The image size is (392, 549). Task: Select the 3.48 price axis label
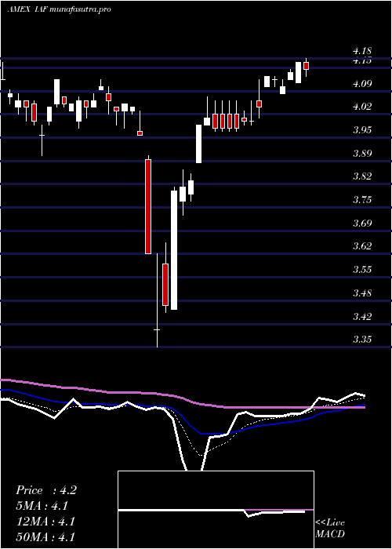point(362,293)
